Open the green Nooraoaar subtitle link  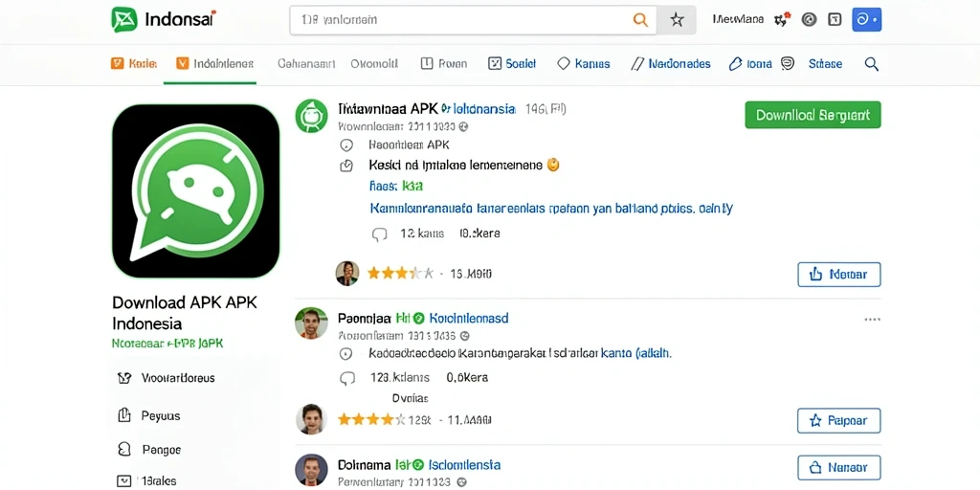(x=167, y=344)
